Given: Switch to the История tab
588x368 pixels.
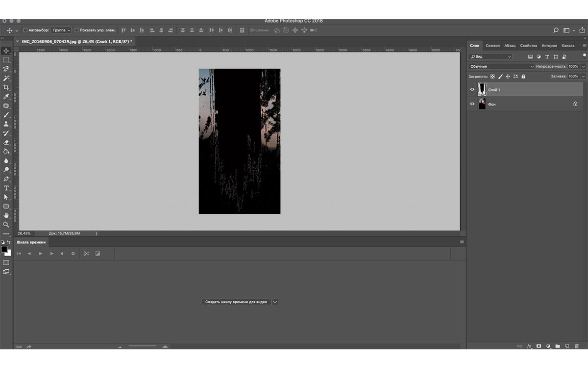Looking at the screenshot, I should [x=549, y=46].
